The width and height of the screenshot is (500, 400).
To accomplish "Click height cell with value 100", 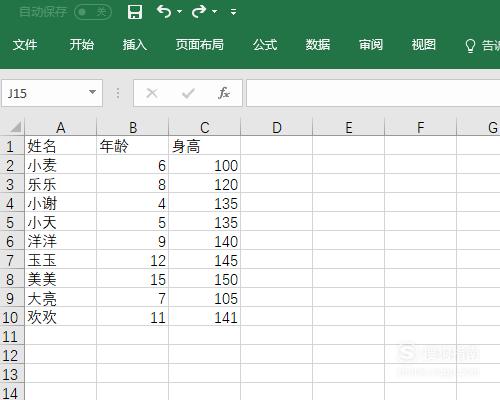I will [205, 165].
